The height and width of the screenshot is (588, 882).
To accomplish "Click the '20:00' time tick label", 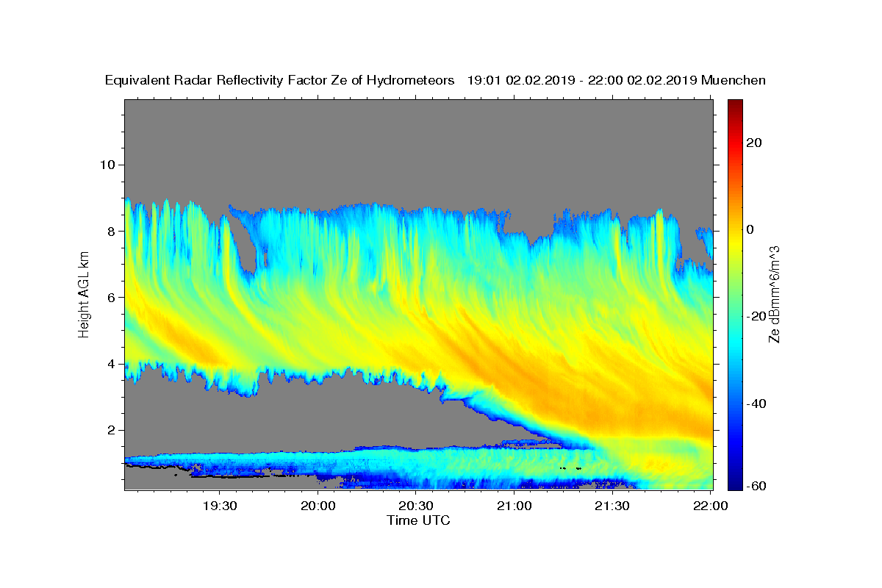I will (318, 506).
